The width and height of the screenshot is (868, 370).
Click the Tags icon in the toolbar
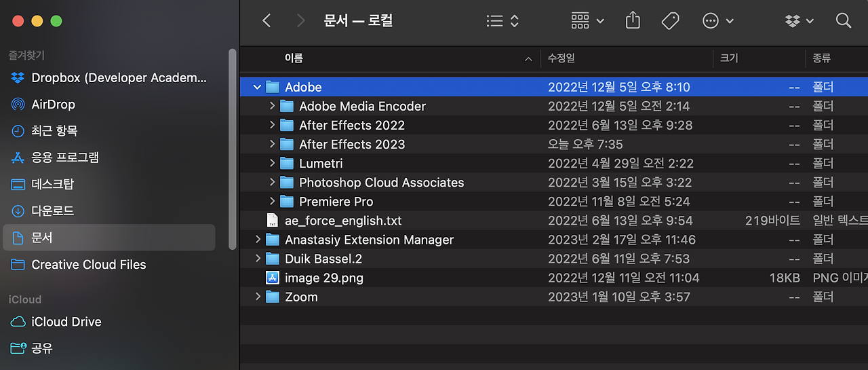[x=670, y=21]
